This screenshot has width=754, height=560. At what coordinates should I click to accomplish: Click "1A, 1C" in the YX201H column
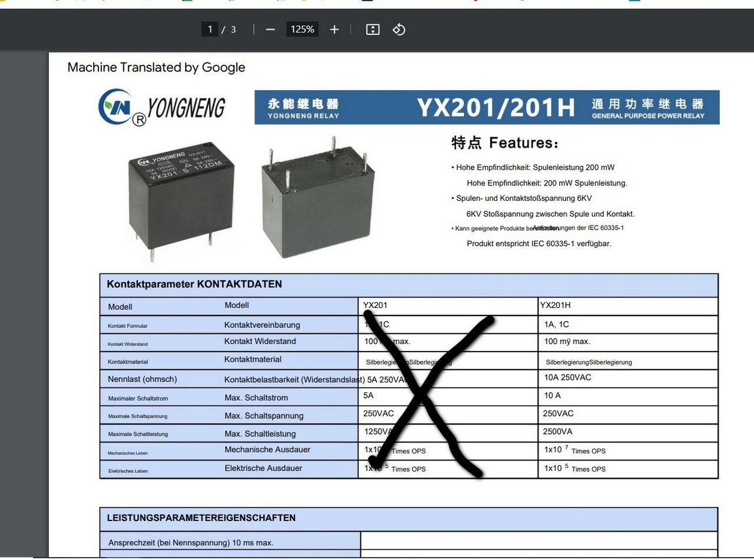click(557, 324)
